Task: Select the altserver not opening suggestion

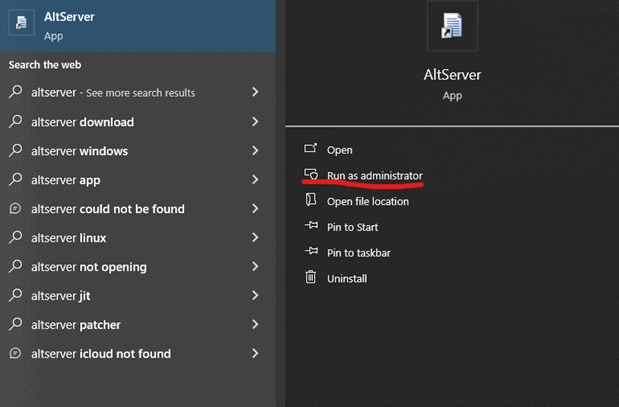Action: 89,267
